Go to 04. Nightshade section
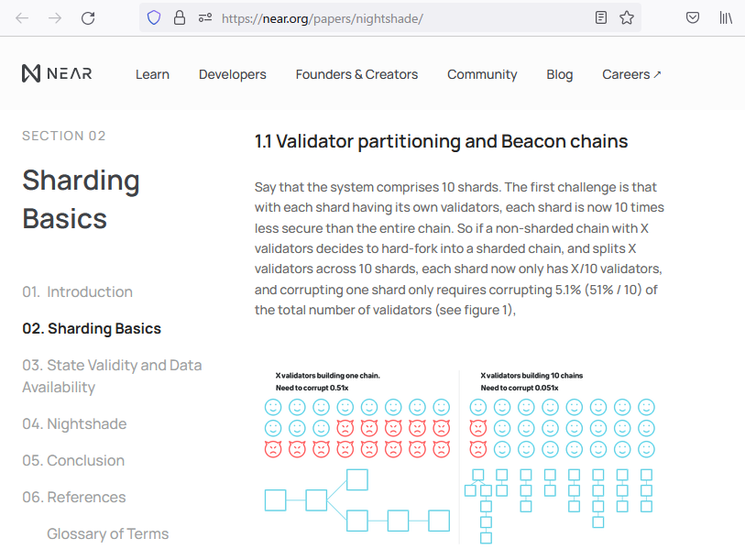Viewport: 745px width, 560px height. (74, 423)
